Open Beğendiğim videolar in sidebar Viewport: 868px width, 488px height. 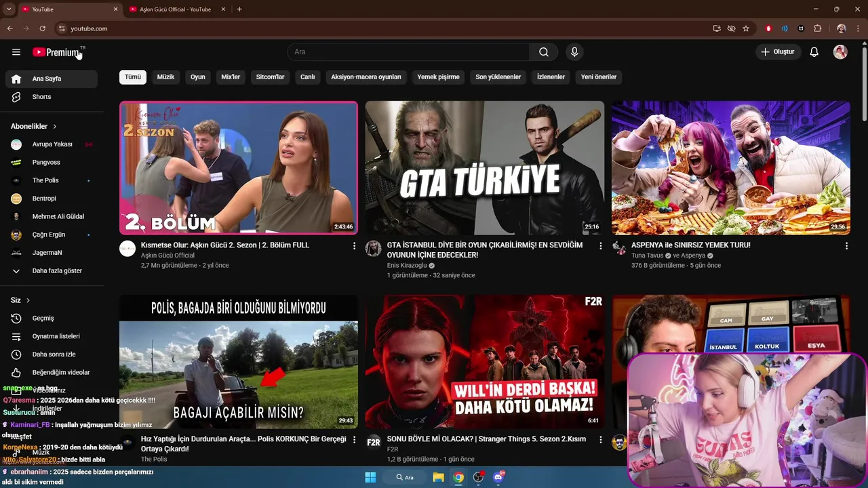[x=52, y=373]
